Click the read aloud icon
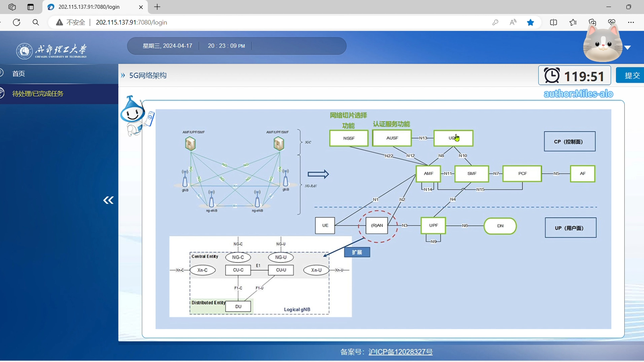Screen dimensions: 644x362 click(513, 22)
